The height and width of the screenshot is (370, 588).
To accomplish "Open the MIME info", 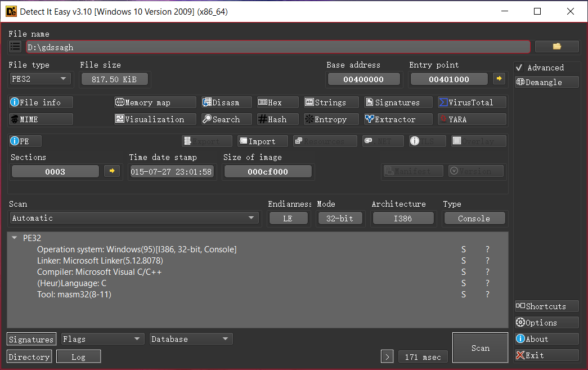I will 41,119.
